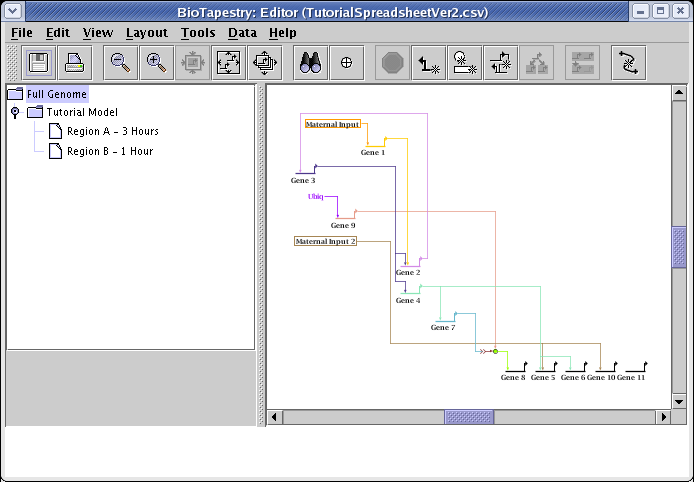Click the vertical scrollbar down arrow
This screenshot has height=482, width=694.
[x=679, y=401]
